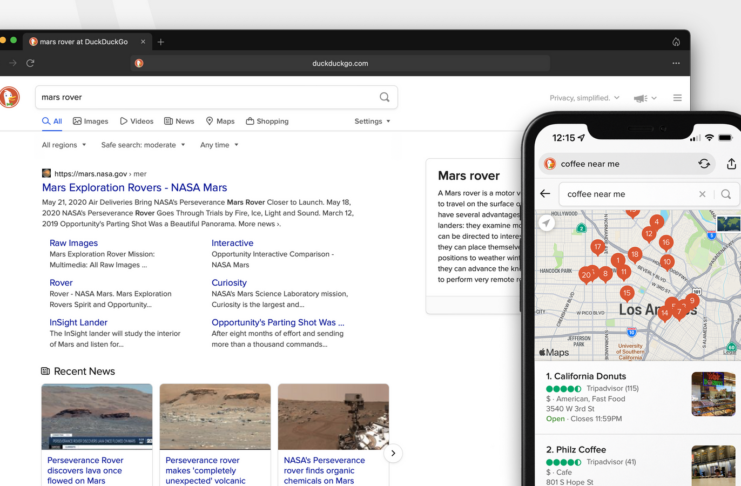Open "Opportunity's Parting Shot Was ..." sitelink
This screenshot has height=486, width=741.
pos(278,322)
